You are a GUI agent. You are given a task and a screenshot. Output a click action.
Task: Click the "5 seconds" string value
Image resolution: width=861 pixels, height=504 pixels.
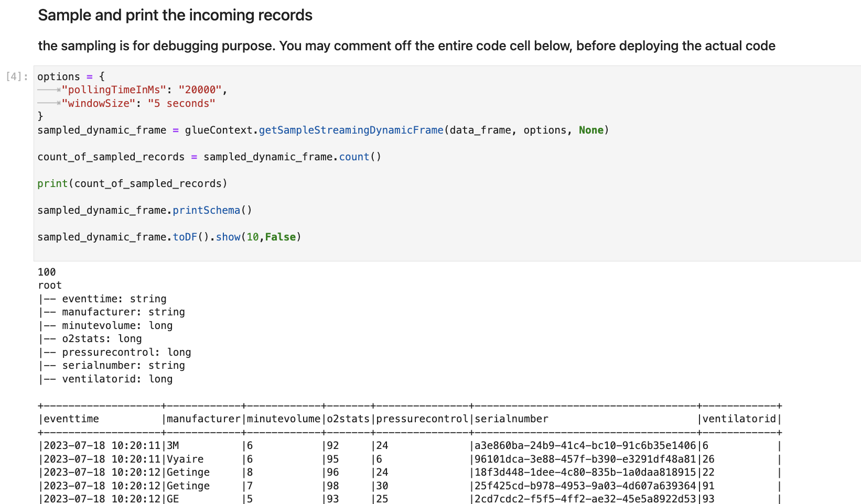pyautogui.click(x=181, y=104)
